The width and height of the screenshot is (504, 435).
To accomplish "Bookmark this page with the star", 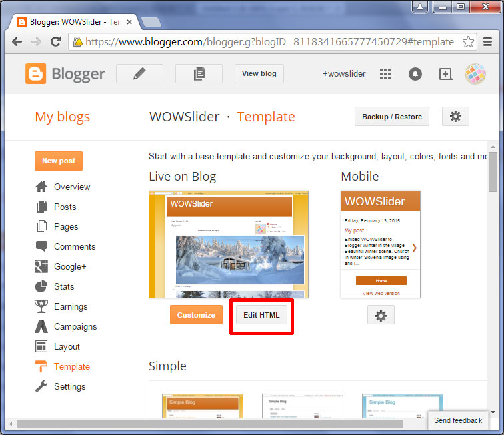I will coord(468,42).
